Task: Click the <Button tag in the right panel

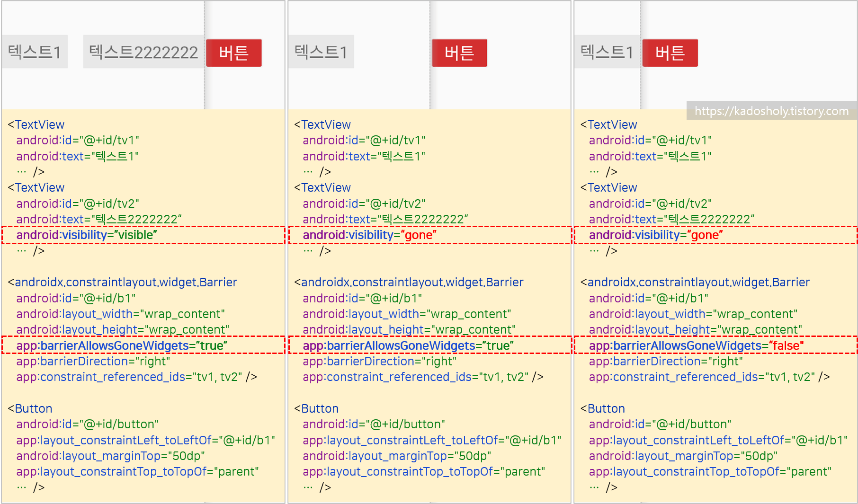Action: (603, 409)
